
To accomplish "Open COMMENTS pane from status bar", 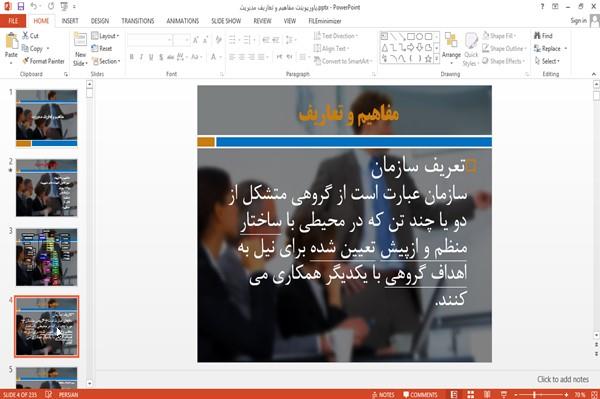I will point(420,394).
